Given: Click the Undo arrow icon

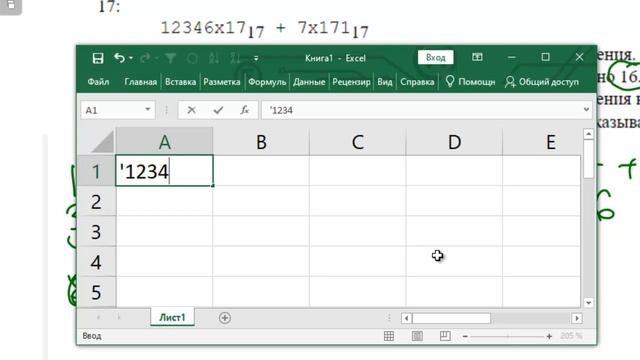Looking at the screenshot, I should click(x=119, y=58).
